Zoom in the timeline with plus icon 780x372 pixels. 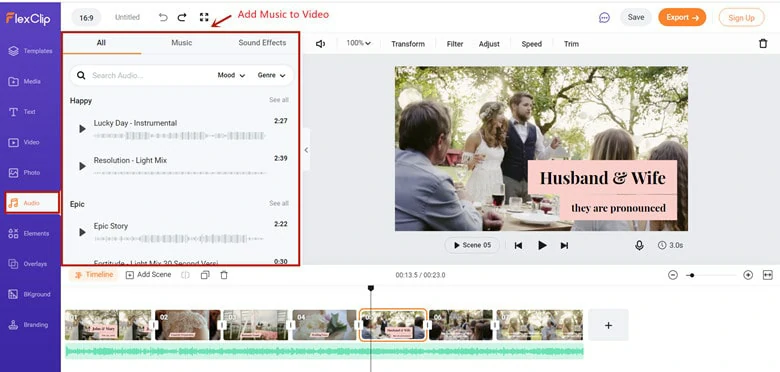[x=748, y=275]
